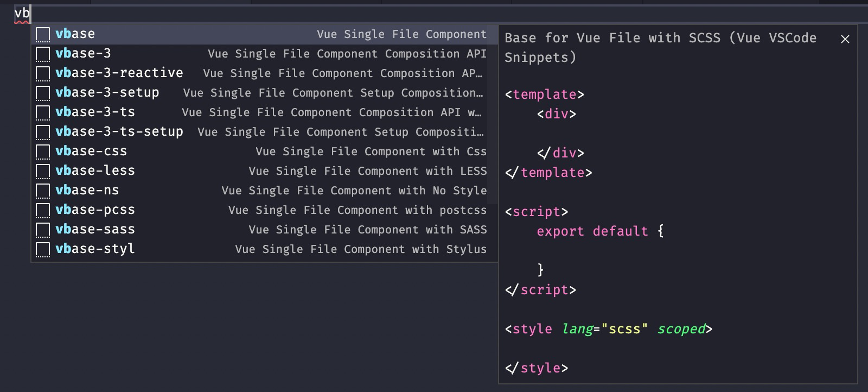Pick vbase-3-ts-setup completion
Image resolution: width=868 pixels, height=392 pixels.
(x=264, y=132)
